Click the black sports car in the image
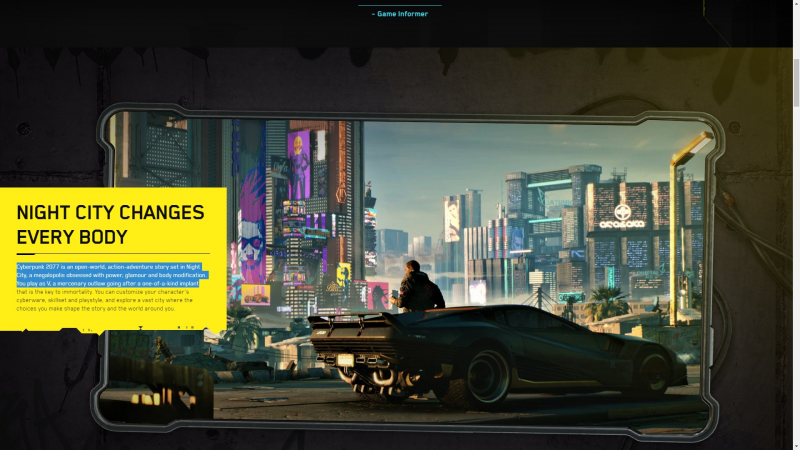The height and width of the screenshot is (450, 800). (x=500, y=345)
